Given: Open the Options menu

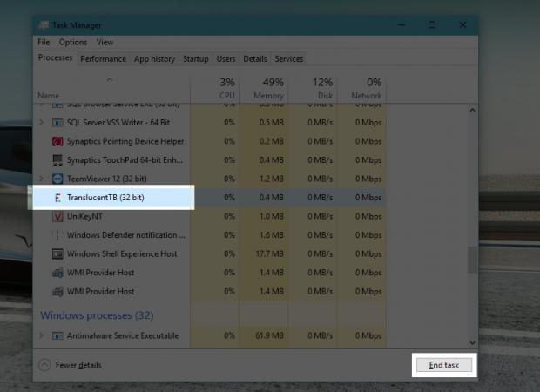Looking at the screenshot, I should 73,42.
